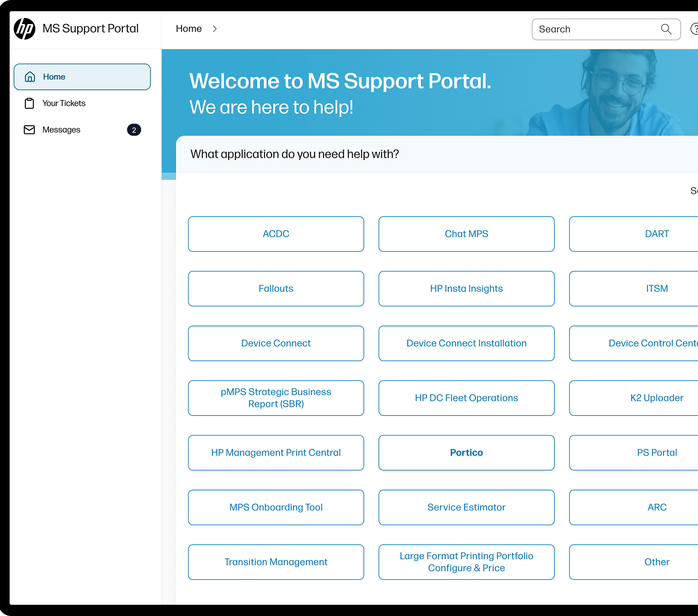This screenshot has width=698, height=616.
Task: Switch to Your Tickets in the sidebar
Action: click(64, 103)
